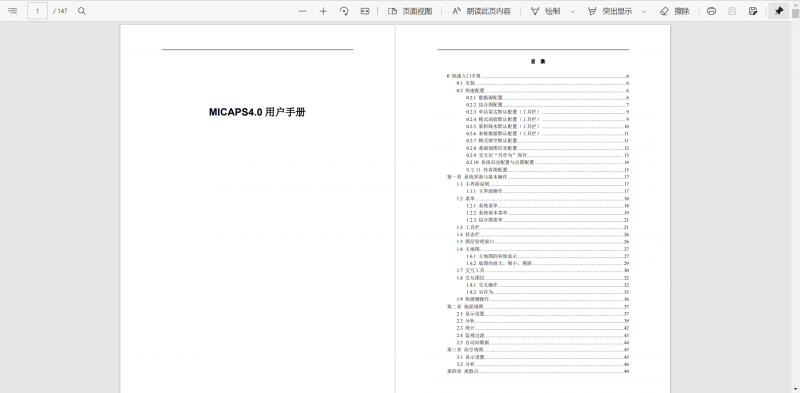Click the search magnifier icon
This screenshot has width=800, height=393.
coord(82,11)
